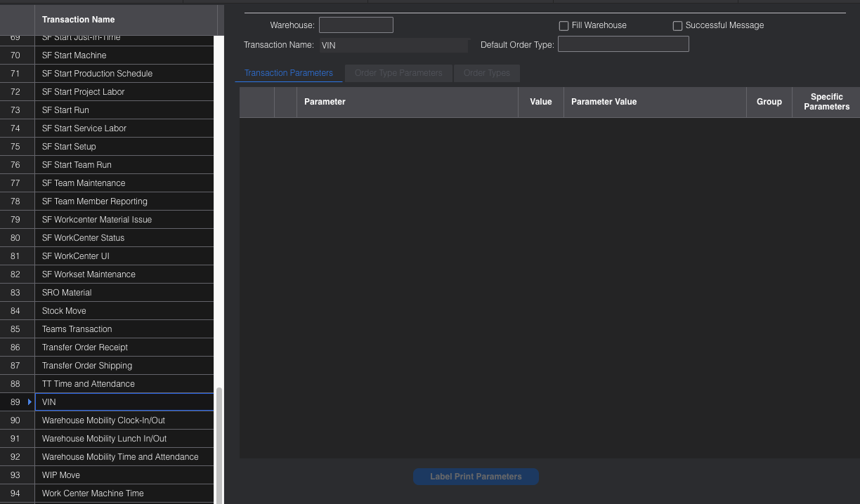
Task: Click the Default Order Type field
Action: click(623, 44)
